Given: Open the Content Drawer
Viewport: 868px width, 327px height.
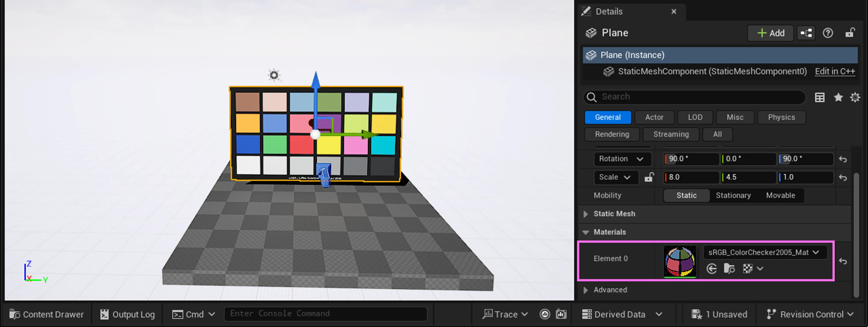Looking at the screenshot, I should (x=47, y=314).
